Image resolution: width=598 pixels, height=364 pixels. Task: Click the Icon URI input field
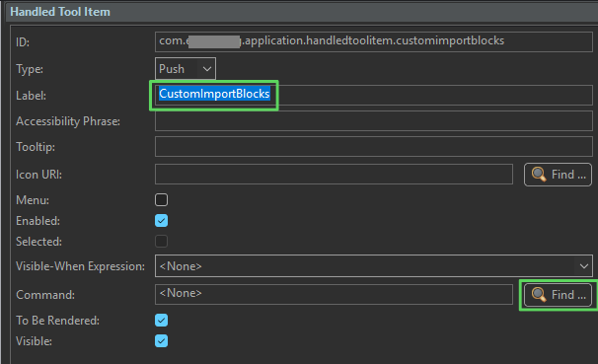click(x=334, y=175)
